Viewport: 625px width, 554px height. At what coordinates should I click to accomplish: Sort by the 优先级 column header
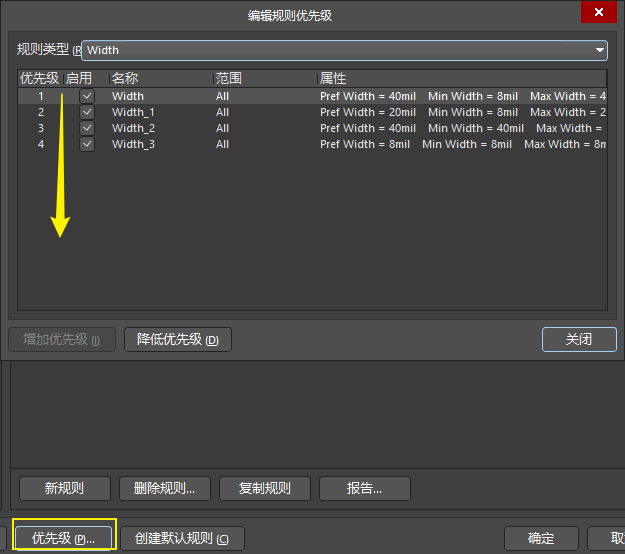tap(40, 78)
